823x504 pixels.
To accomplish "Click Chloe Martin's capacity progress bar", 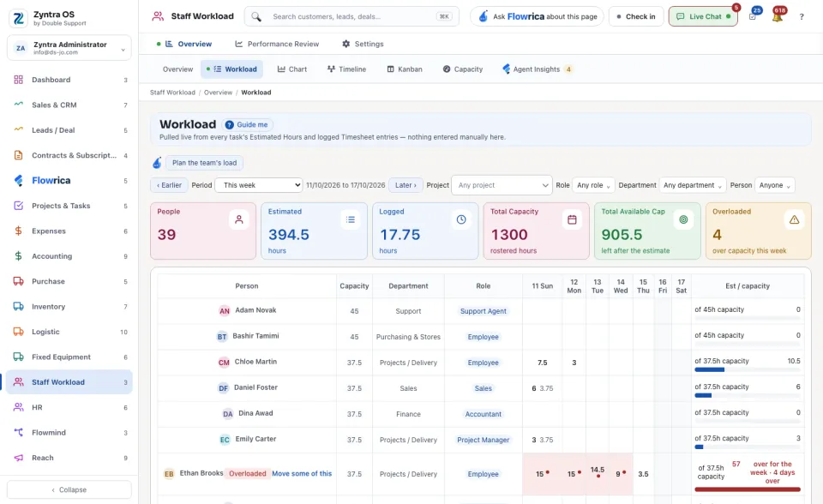I will tap(748, 369).
